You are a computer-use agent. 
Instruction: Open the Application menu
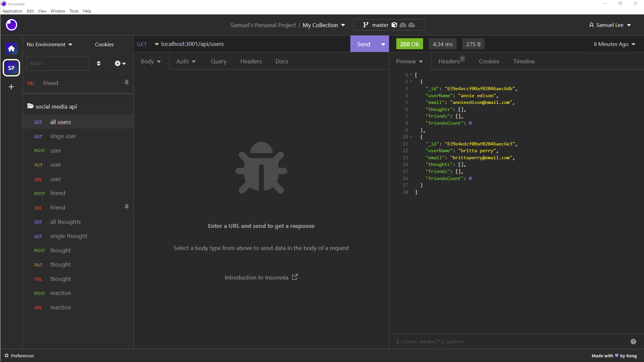12,11
